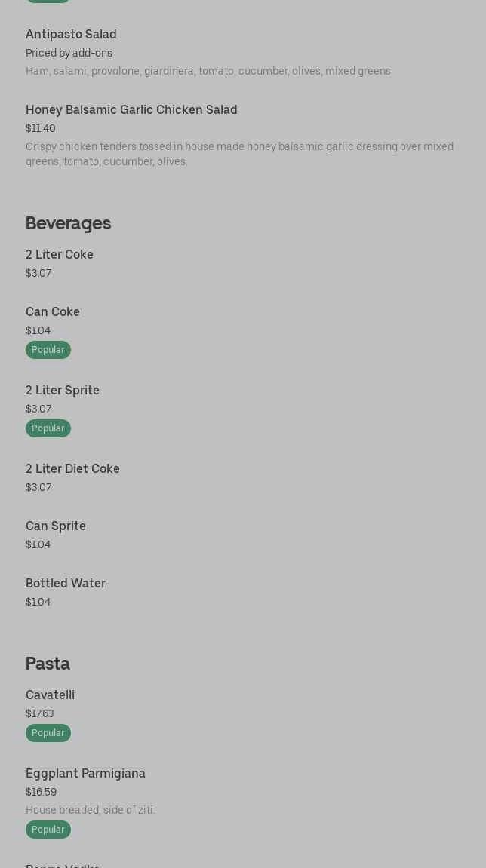
Task: Open the Cavatelli pasta item
Action: click(x=50, y=695)
